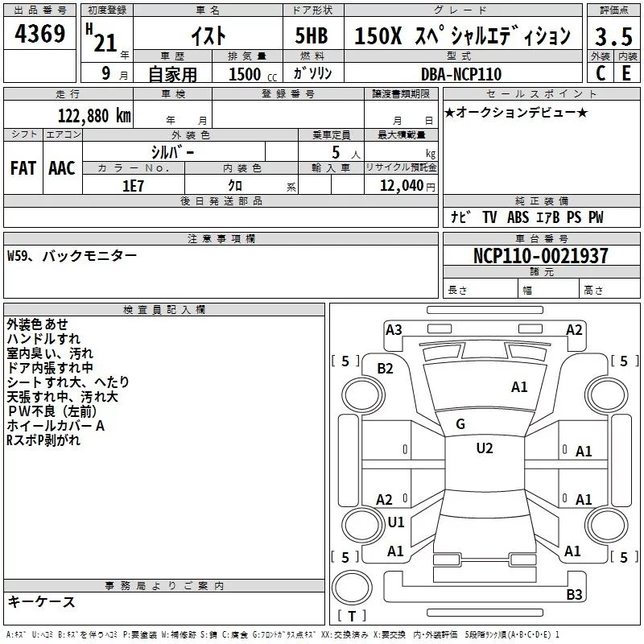Select the B2 mark on the front-left fender
Viewport: 644px width, 644px height.
[385, 369]
